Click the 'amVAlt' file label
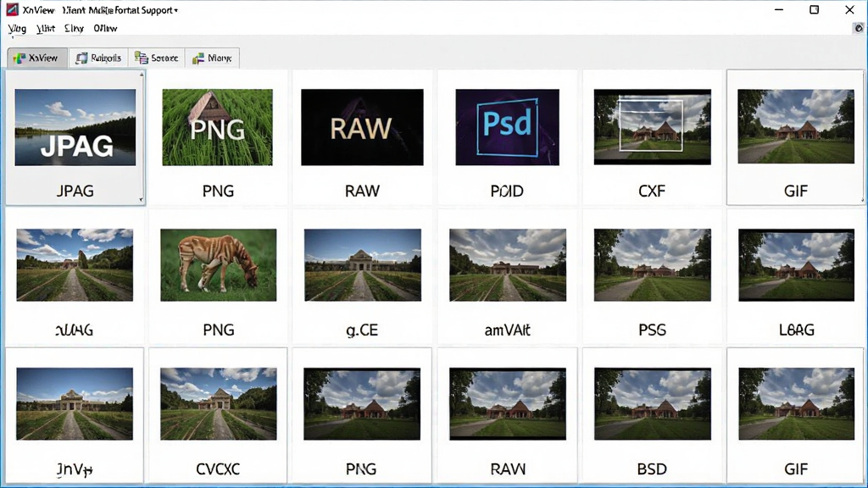This screenshot has width=868, height=488. point(507,330)
